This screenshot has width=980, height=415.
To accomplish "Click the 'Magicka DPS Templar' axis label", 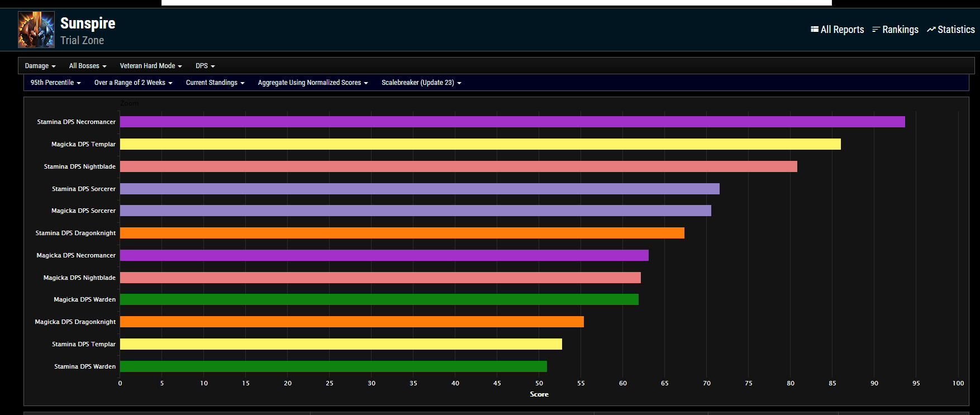I will [x=83, y=144].
